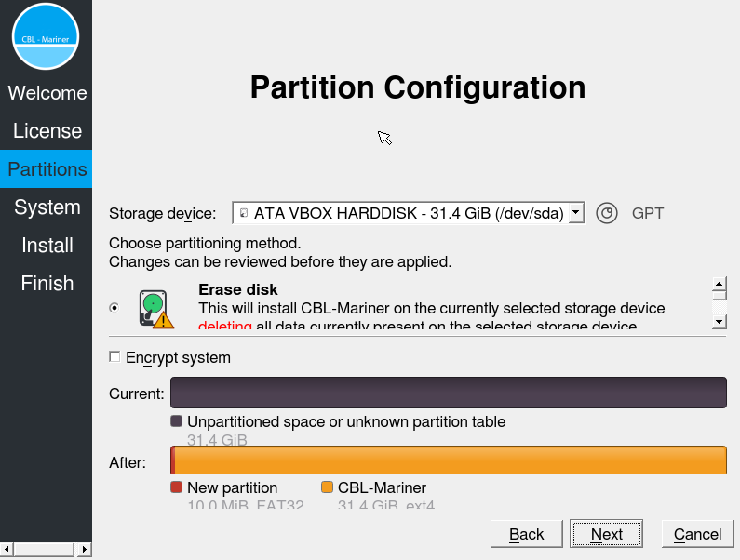Select the Erase disk radio button
Viewport: 740px width, 560px height.
point(114,308)
